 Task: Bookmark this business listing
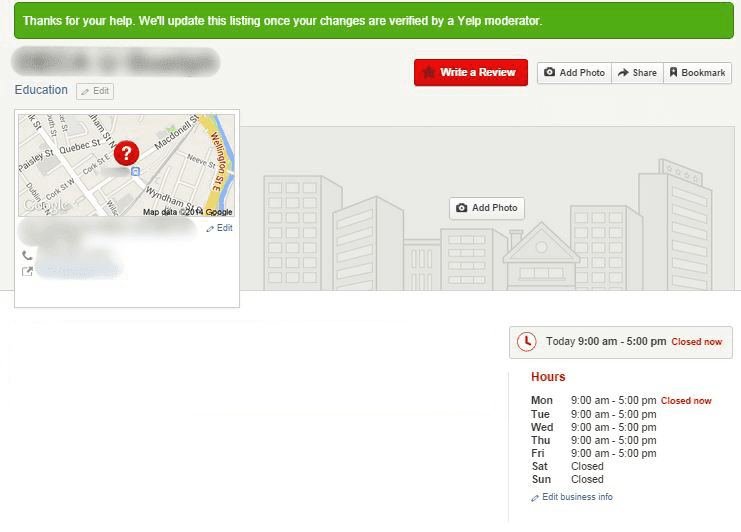(x=698, y=73)
